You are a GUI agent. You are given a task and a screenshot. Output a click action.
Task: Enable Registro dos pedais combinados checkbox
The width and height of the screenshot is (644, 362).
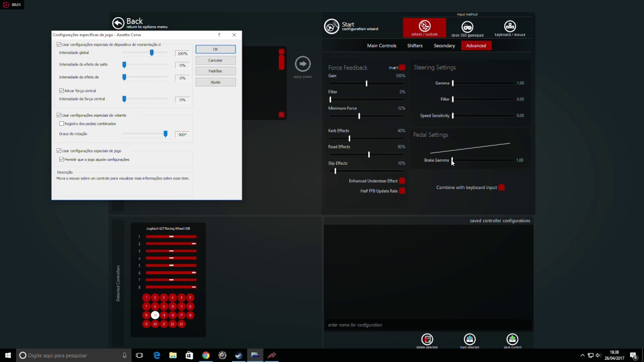[62, 124]
